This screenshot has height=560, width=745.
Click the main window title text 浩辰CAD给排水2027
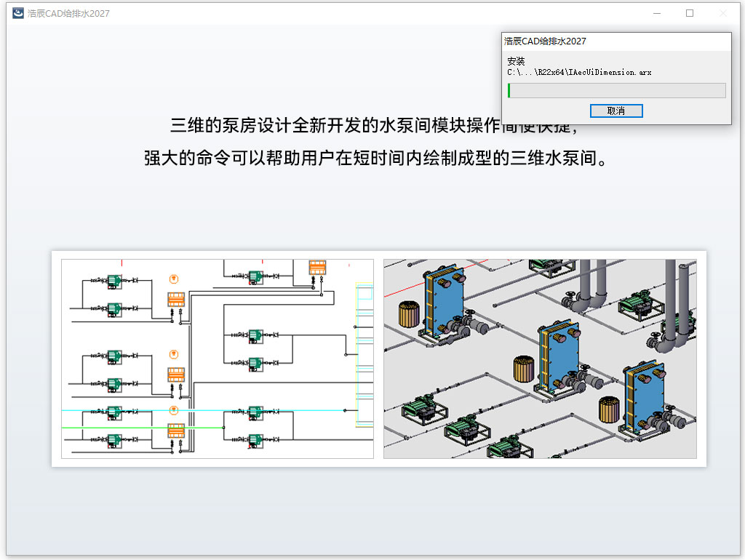coord(68,14)
